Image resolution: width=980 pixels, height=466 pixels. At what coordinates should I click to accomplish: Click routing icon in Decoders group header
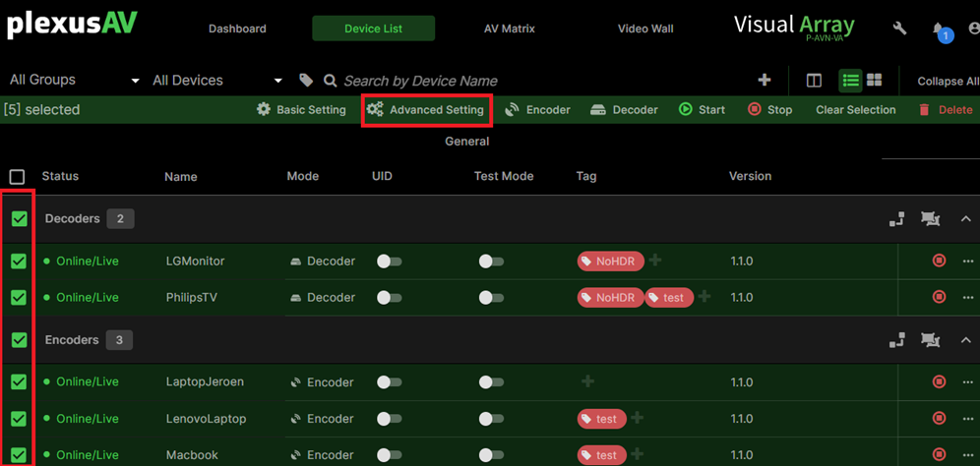897,218
